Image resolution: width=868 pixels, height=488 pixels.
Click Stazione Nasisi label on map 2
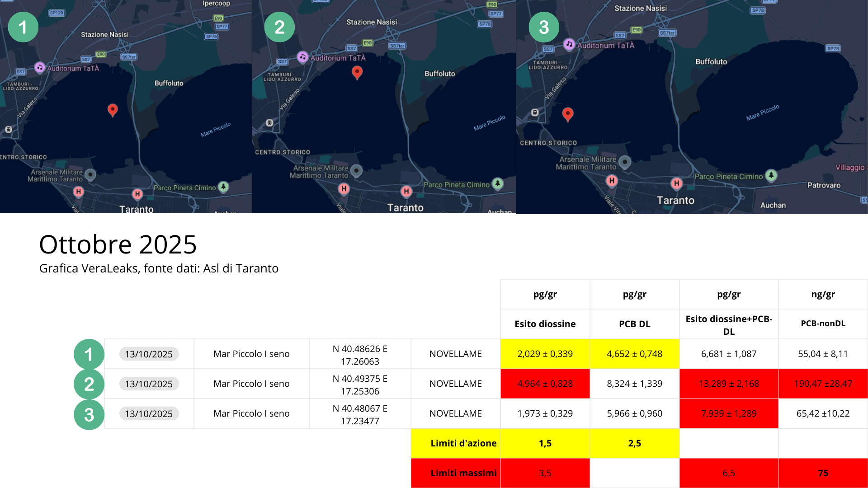(x=372, y=22)
